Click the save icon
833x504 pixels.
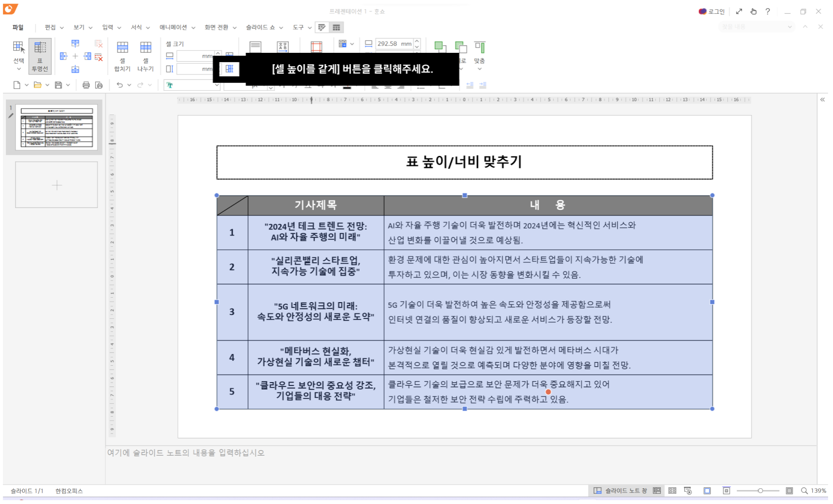pyautogui.click(x=58, y=84)
